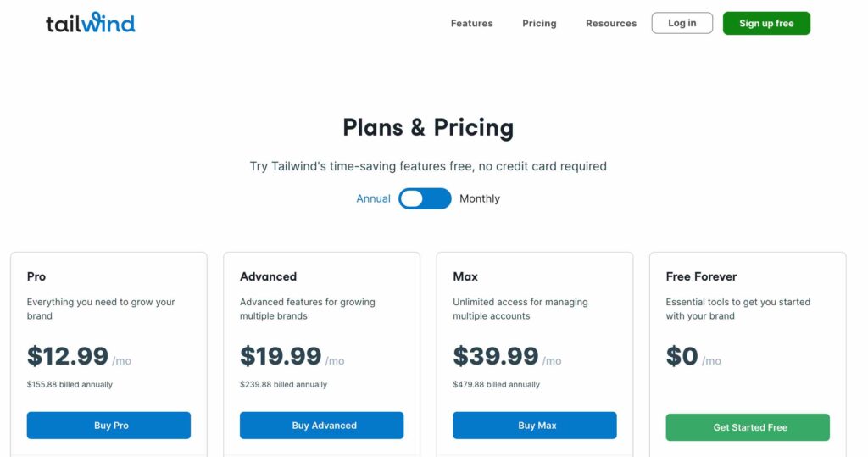Click the $39.99 Max price

(495, 355)
